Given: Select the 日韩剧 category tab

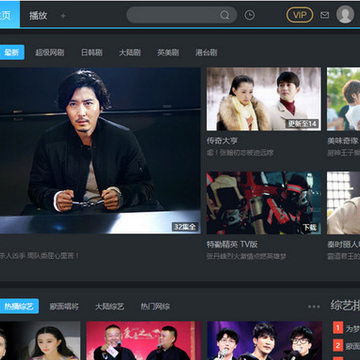Looking at the screenshot, I should click(92, 53).
